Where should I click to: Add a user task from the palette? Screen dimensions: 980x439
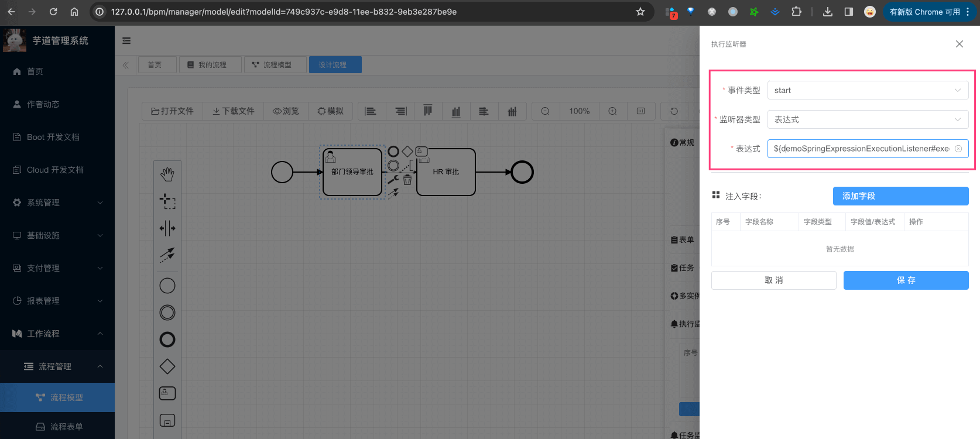coord(167,393)
